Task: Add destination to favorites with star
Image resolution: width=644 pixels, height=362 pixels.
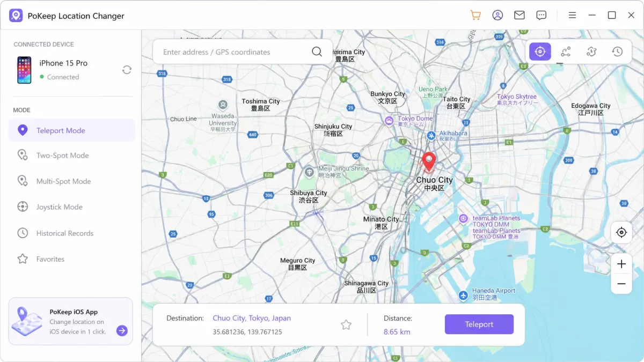Action: tap(346, 324)
